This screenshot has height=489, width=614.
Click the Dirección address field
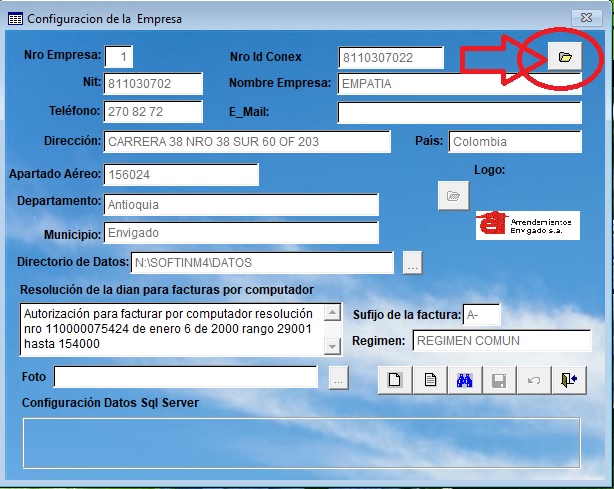pos(247,142)
